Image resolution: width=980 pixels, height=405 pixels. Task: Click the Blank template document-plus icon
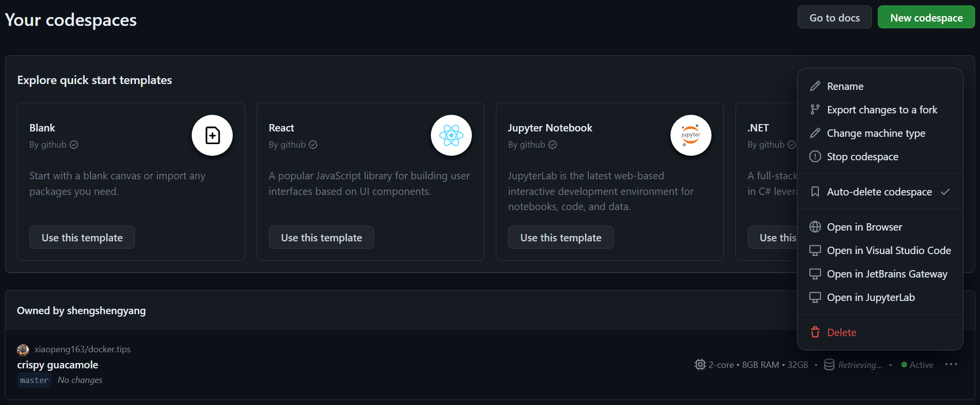pos(212,135)
